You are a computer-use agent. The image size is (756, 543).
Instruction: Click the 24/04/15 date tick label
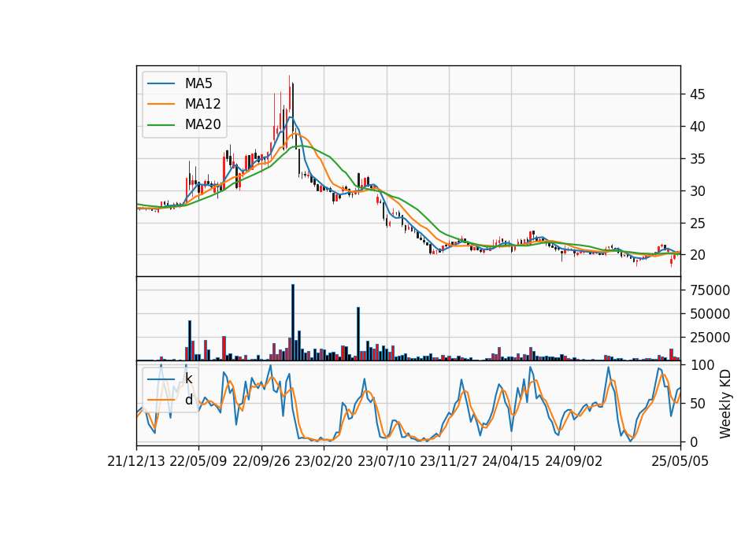(x=511, y=461)
